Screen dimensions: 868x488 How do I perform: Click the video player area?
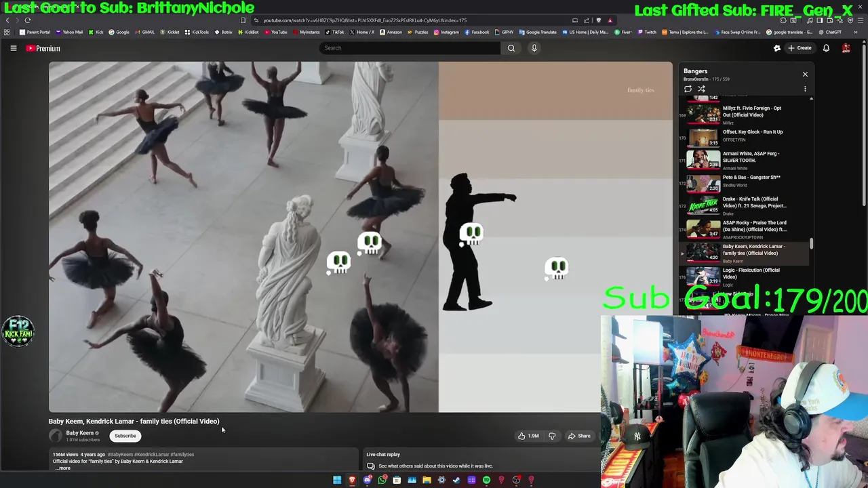pyautogui.click(x=360, y=237)
